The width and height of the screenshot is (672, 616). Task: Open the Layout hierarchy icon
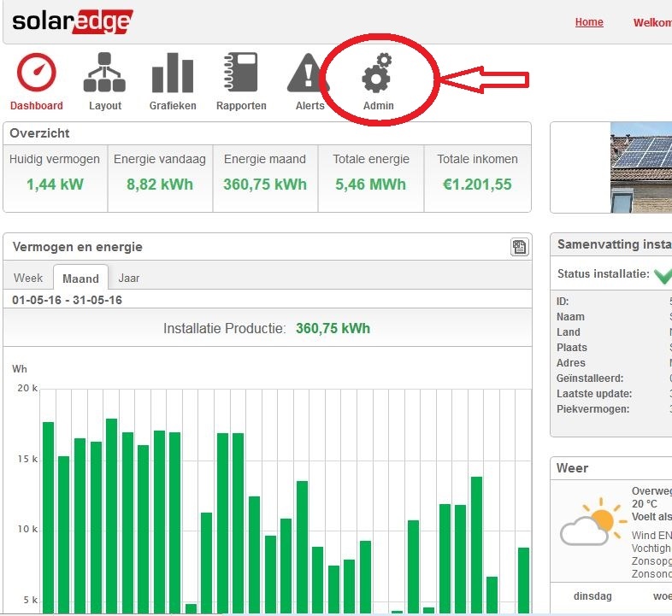click(x=104, y=73)
